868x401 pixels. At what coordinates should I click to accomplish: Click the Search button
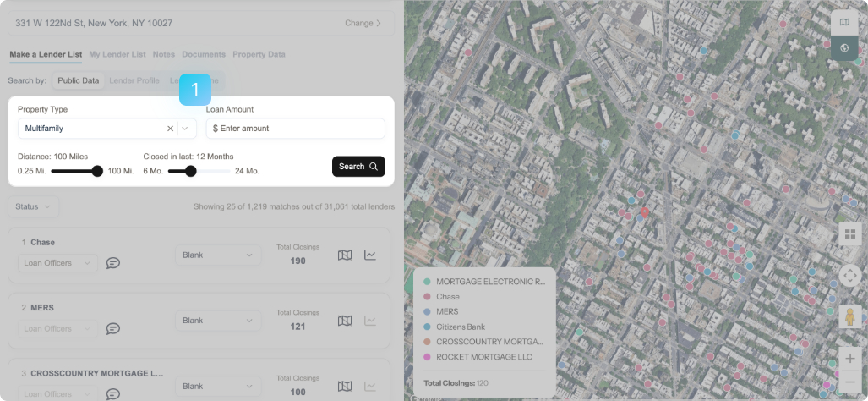click(358, 167)
